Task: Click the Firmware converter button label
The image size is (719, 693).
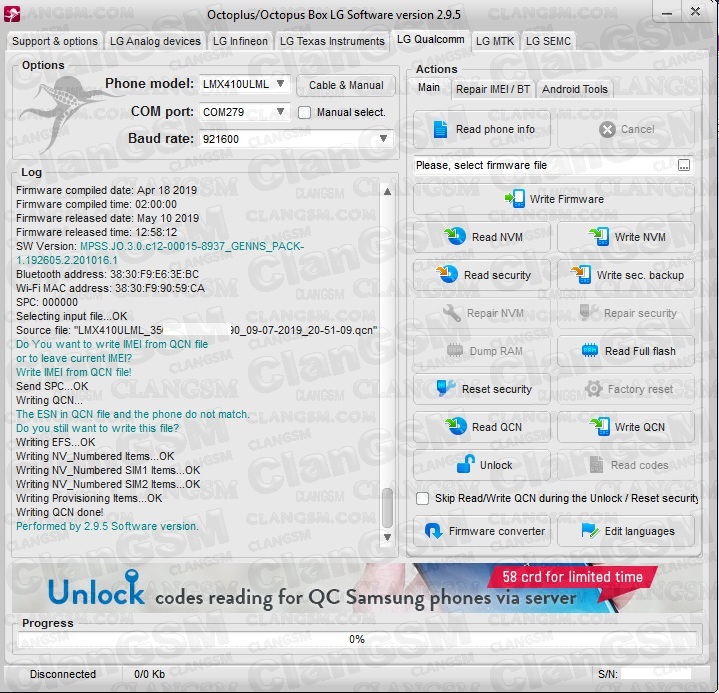Action: click(497, 531)
